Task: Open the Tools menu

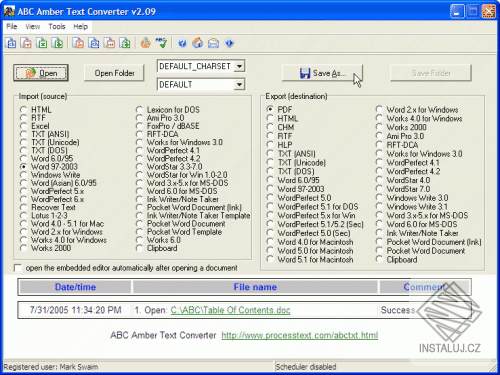Action: [x=57, y=26]
